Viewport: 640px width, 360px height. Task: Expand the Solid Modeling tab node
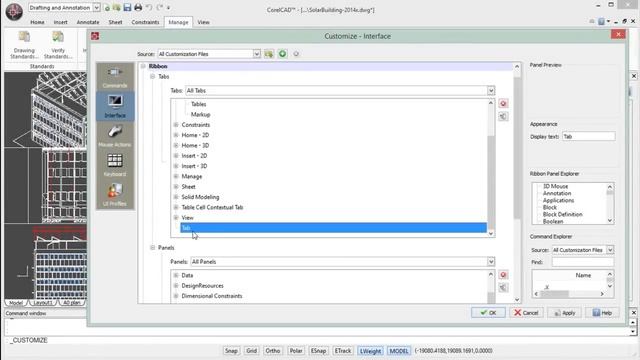tap(176, 197)
